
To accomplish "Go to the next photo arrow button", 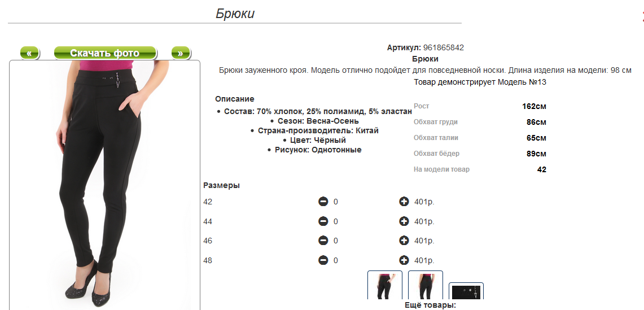I will click(x=180, y=53).
